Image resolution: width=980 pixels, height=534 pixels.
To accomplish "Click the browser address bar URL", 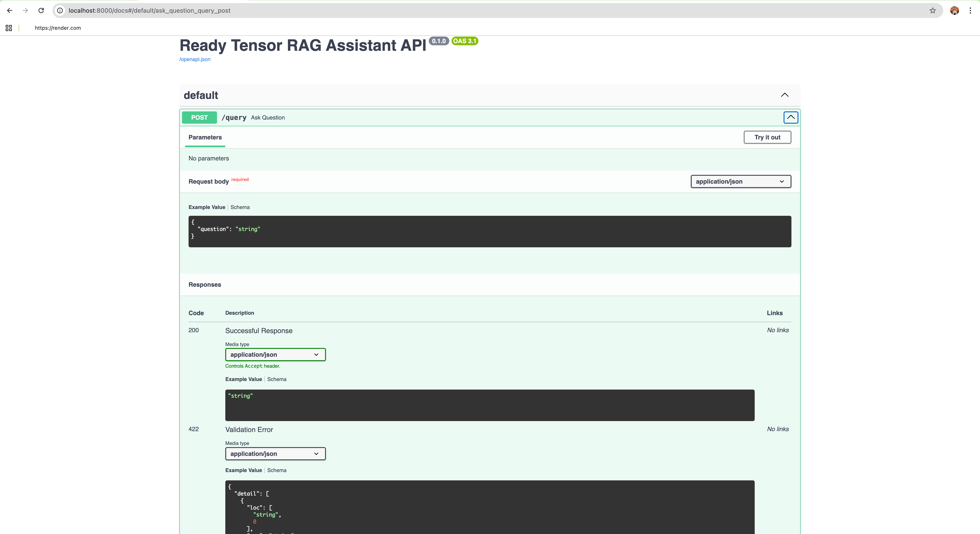I will pos(149,11).
